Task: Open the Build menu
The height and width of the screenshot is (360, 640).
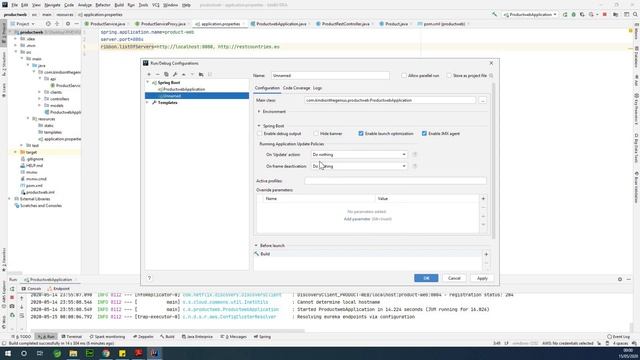Action: pos(119,5)
